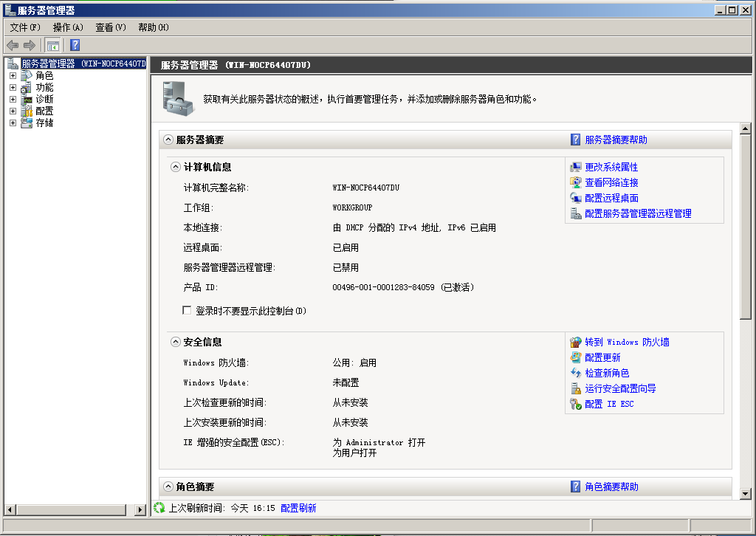Click the icon beside 配置 IE ESC

576,404
